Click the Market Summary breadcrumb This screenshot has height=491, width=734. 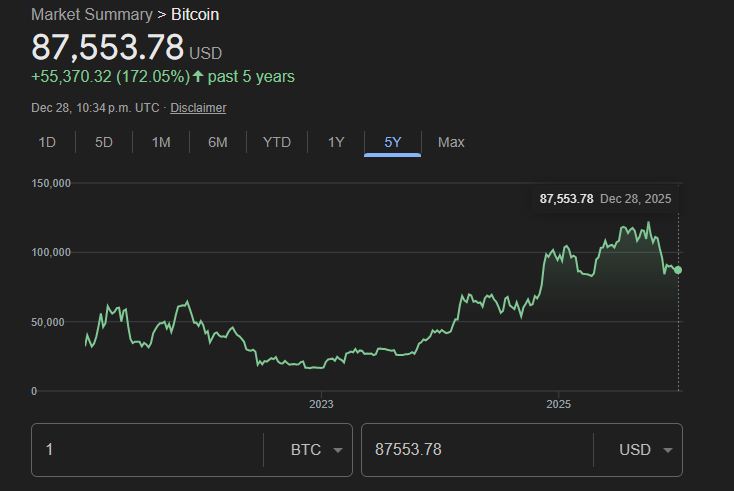click(92, 15)
